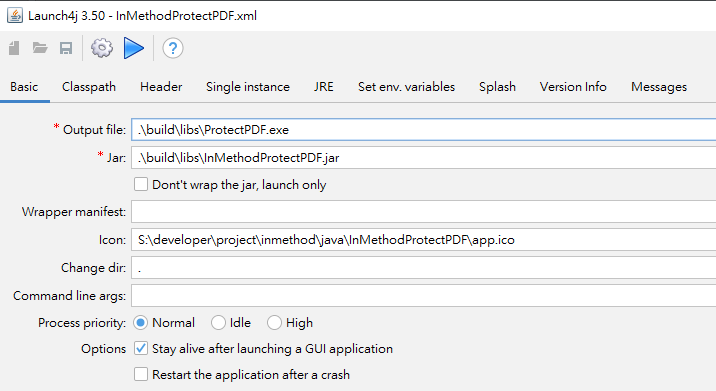716x391 pixels.
Task: Enable Restart the application after a crash
Action: tap(141, 374)
